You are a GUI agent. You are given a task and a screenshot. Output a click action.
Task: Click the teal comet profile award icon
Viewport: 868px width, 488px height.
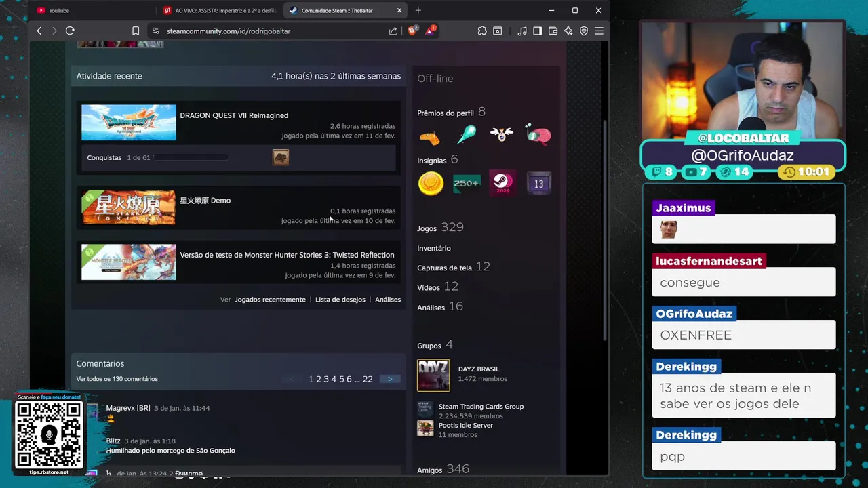coord(466,135)
